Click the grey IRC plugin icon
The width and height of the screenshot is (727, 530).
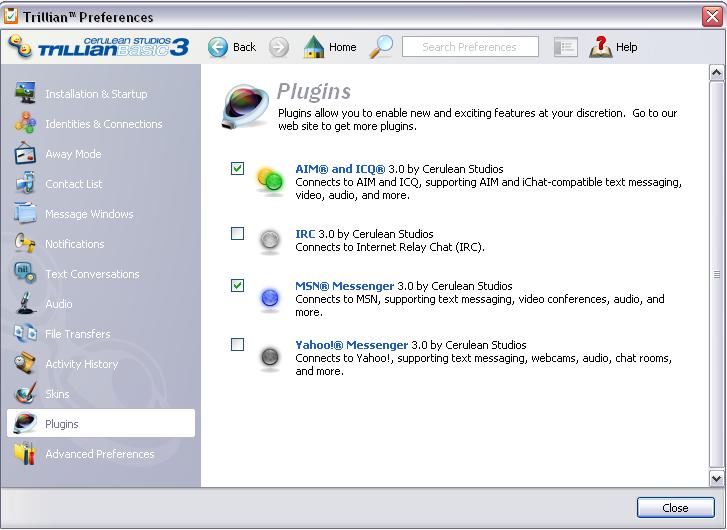pos(269,241)
